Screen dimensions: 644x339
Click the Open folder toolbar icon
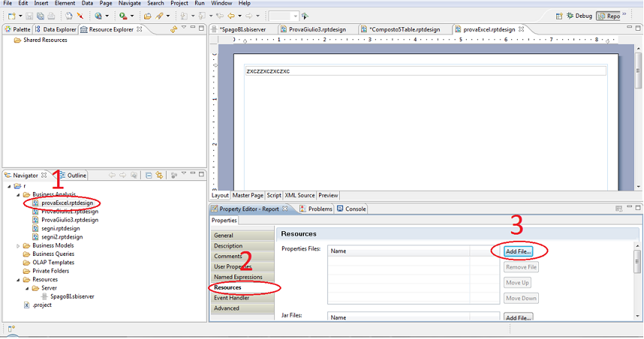(147, 16)
